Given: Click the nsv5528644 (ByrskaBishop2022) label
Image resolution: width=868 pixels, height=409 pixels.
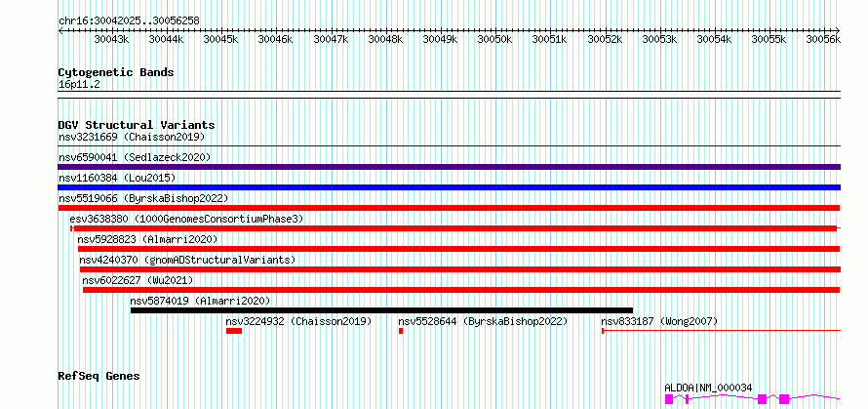Looking at the screenshot, I should (483, 321).
